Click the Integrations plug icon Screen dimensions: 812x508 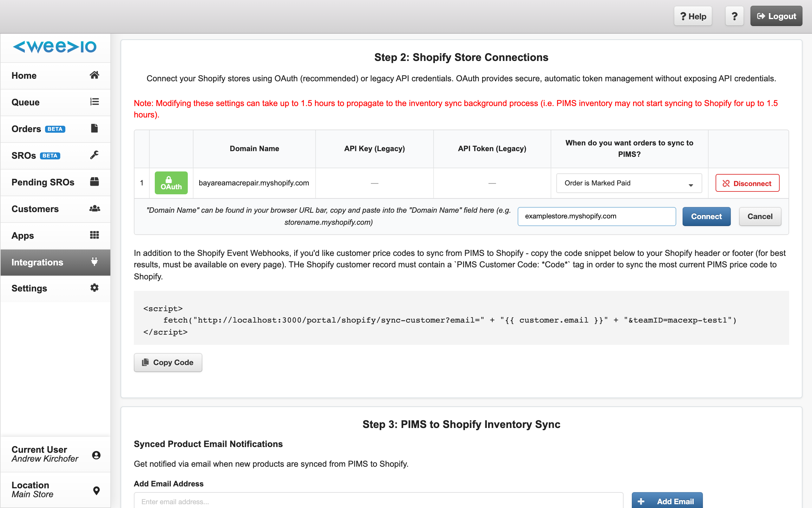click(94, 261)
